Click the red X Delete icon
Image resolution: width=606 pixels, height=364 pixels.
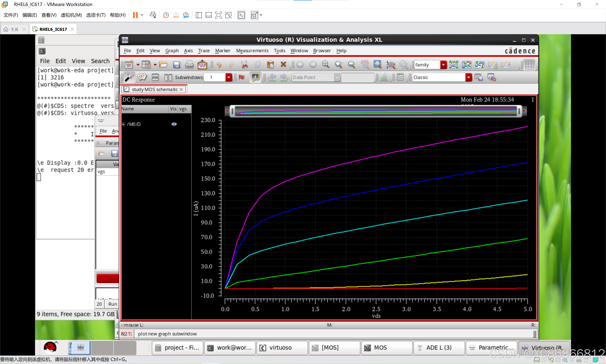(283, 65)
